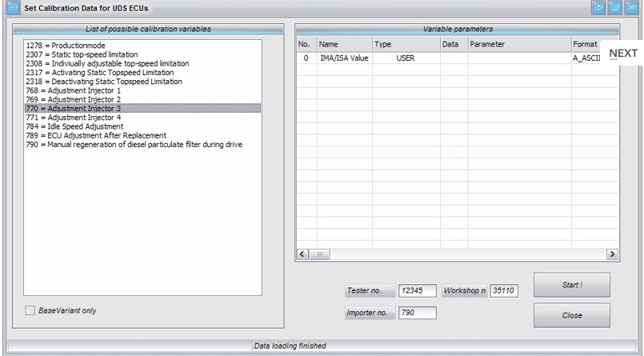
Task: Click the Name column header
Action: click(344, 44)
